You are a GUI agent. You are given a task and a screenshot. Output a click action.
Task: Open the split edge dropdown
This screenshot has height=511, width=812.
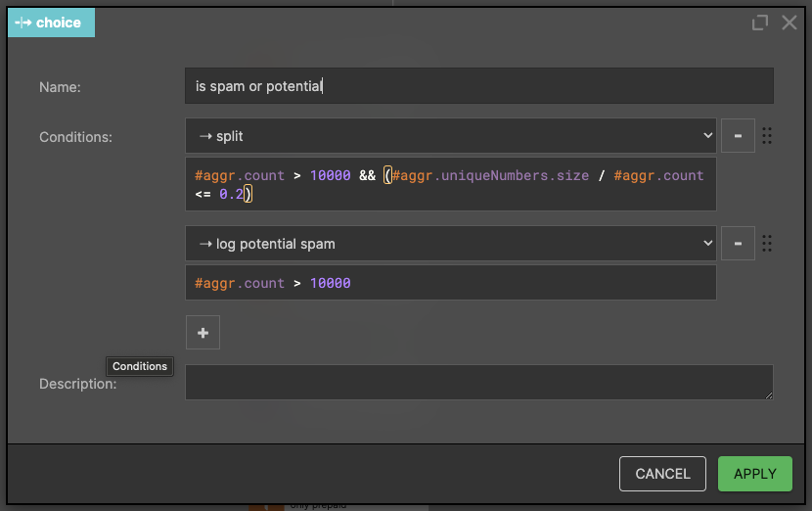click(451, 136)
